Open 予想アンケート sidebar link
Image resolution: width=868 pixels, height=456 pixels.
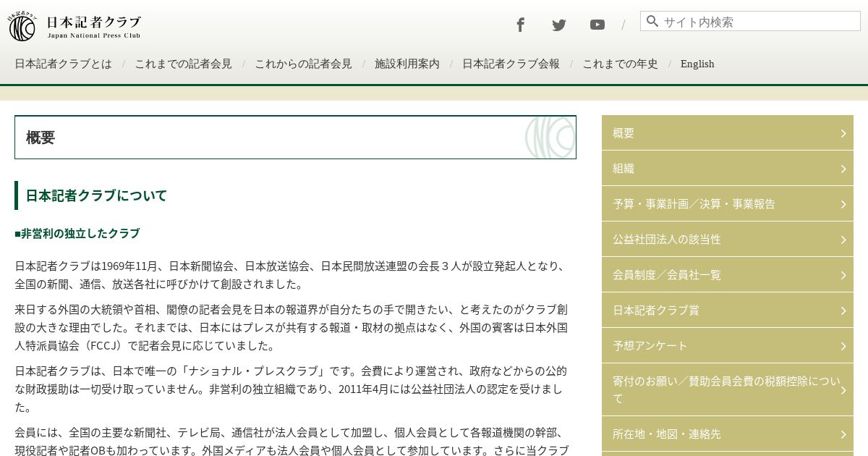728,345
